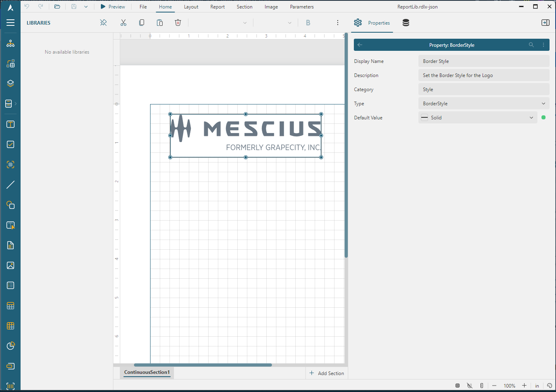This screenshot has width=556, height=392.
Task: Select the Container tool
Action: [10, 165]
